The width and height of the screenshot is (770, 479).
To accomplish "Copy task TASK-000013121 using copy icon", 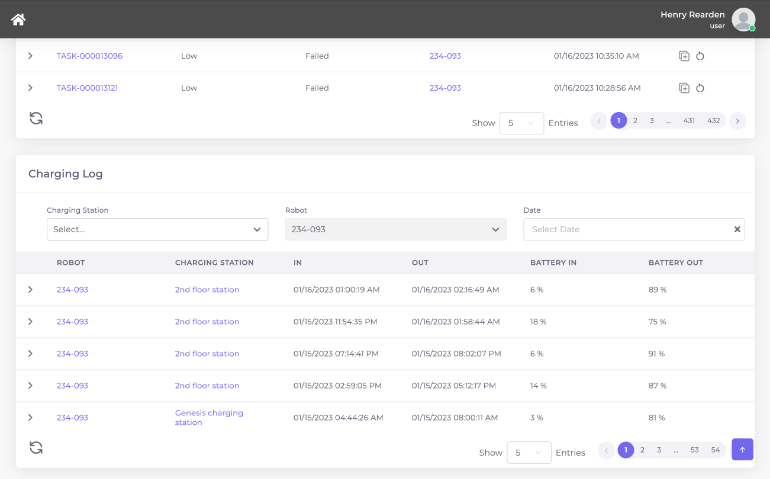I will pos(684,88).
